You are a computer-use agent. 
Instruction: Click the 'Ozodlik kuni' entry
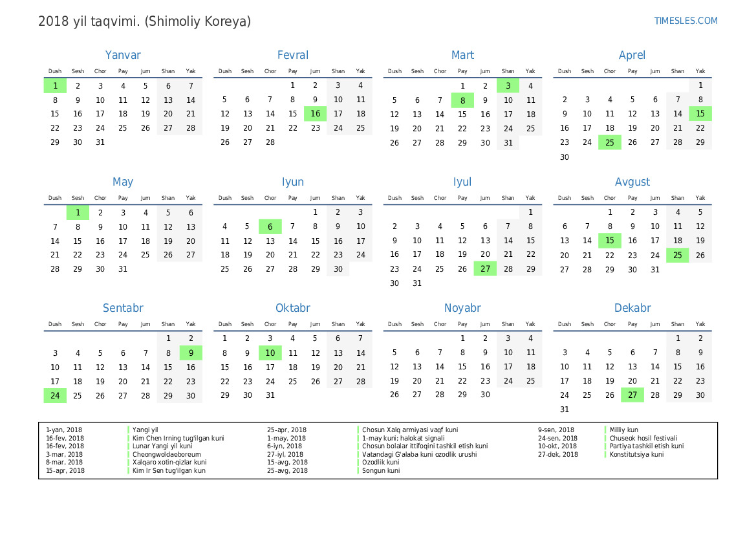coord(381,462)
